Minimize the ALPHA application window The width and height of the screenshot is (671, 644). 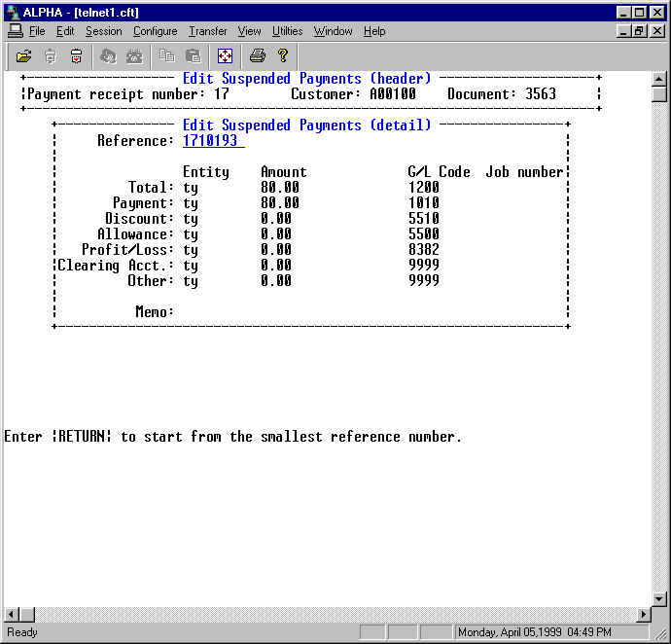tap(623, 12)
